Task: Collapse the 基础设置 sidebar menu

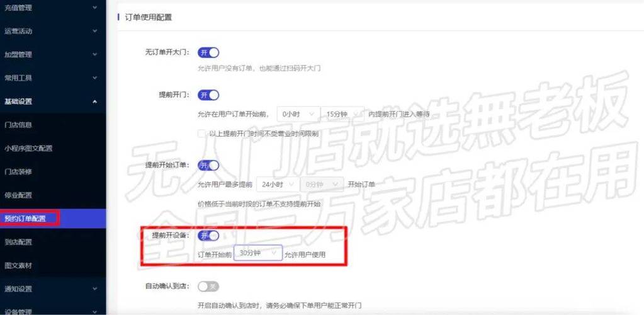Action: 53,101
